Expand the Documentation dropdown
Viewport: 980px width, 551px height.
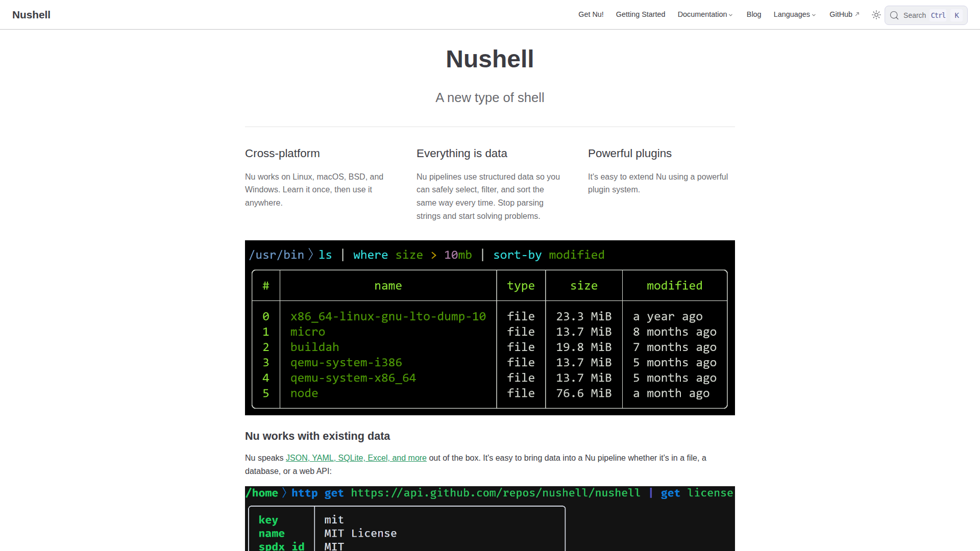[705, 14]
